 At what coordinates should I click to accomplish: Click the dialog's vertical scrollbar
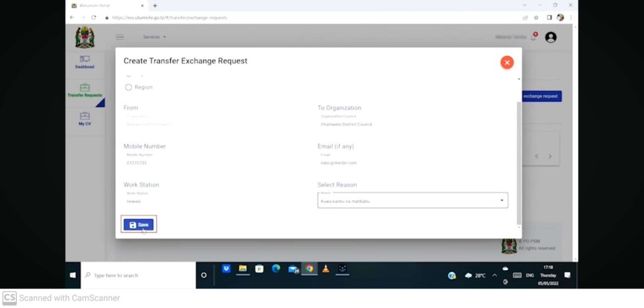pyautogui.click(x=519, y=157)
